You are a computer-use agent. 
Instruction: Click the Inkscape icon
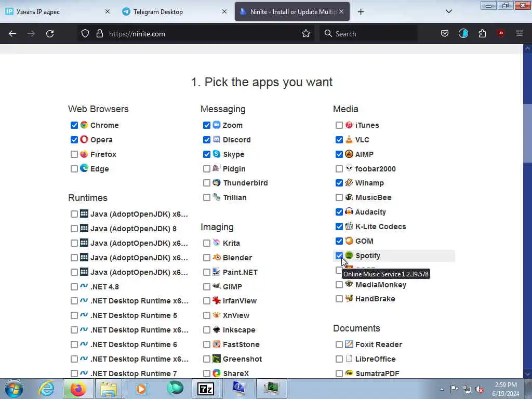217,329
